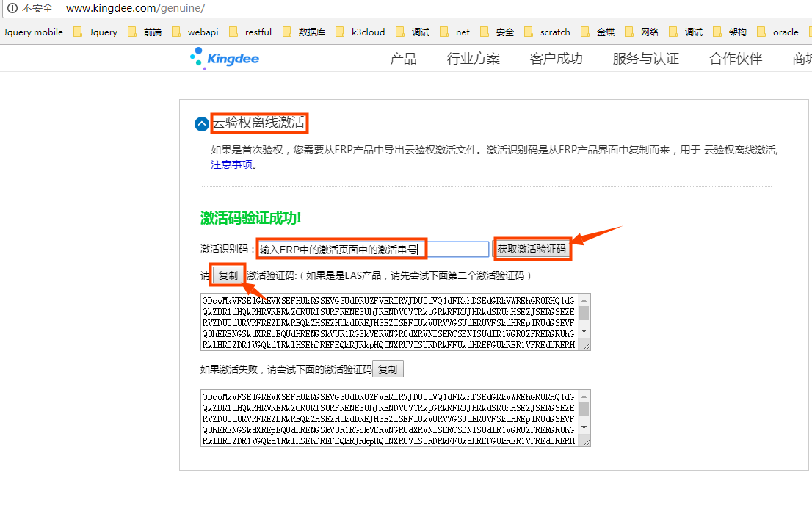Open the 服务与认证 navigation menu
This screenshot has width=812, height=511.
646,59
